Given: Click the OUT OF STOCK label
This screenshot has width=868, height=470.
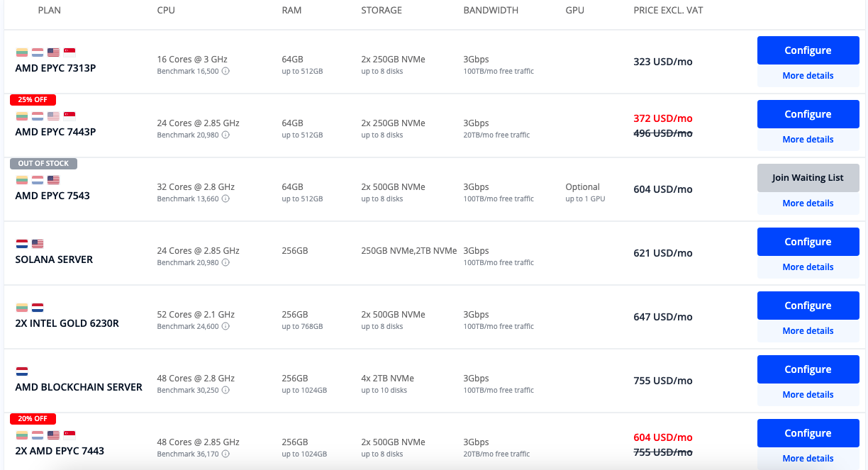Looking at the screenshot, I should coord(43,163).
